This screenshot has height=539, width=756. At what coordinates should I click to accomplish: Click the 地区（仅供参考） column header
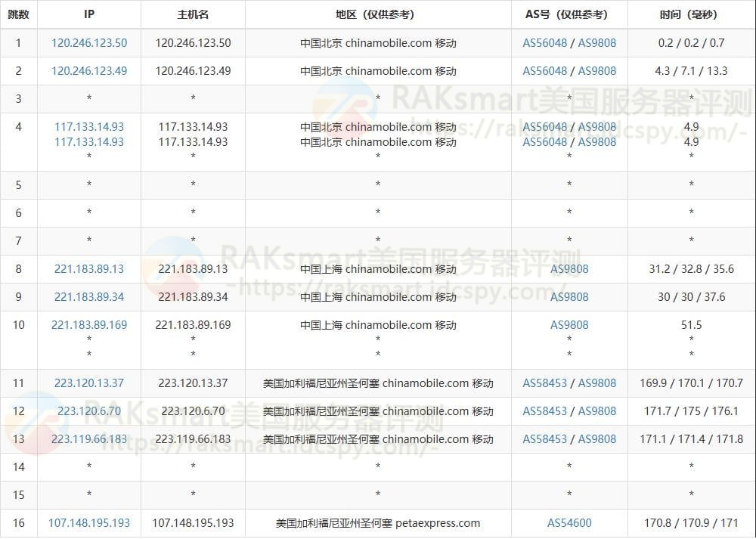click(x=378, y=14)
